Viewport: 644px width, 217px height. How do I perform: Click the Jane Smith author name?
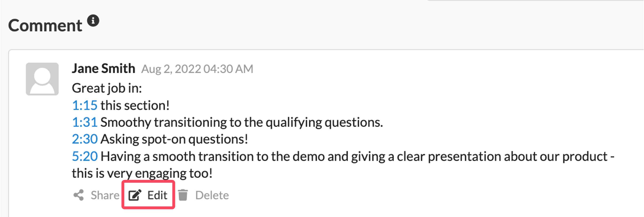point(104,69)
